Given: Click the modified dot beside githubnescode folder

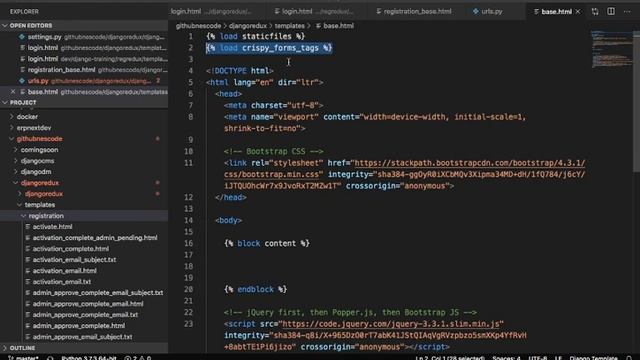Looking at the screenshot, I should click(157, 139).
